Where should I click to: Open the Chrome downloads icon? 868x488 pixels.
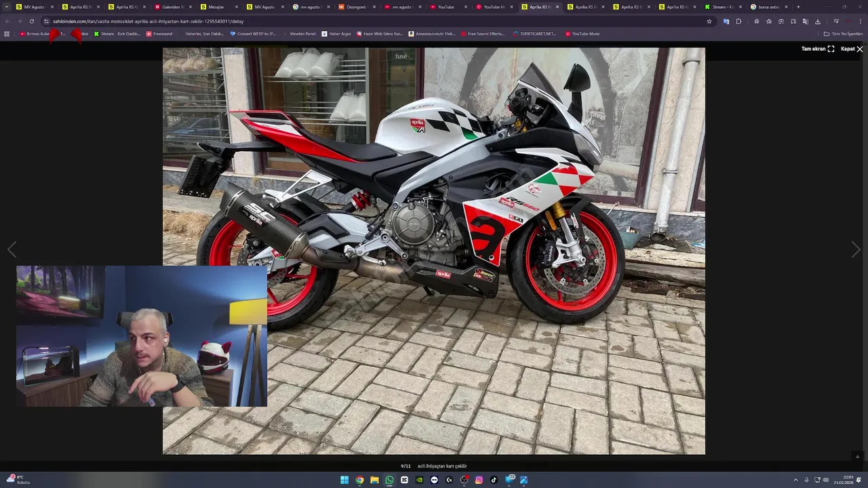point(818,21)
